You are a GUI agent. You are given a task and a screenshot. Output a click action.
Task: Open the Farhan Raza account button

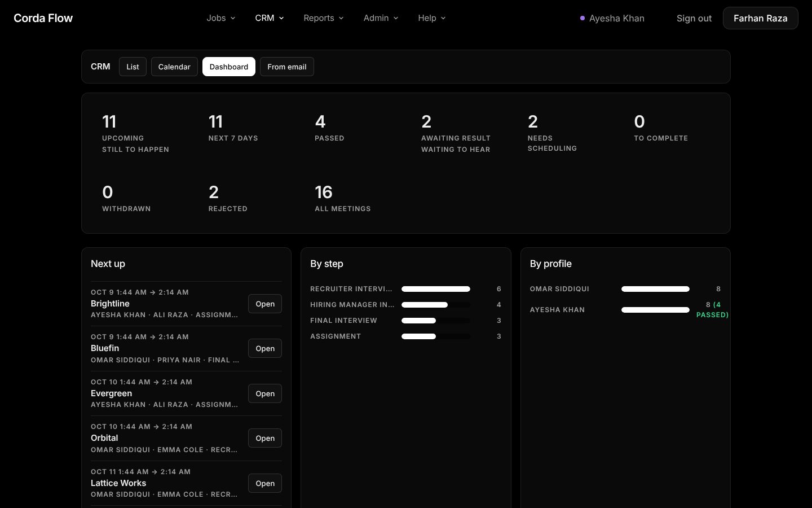(760, 18)
